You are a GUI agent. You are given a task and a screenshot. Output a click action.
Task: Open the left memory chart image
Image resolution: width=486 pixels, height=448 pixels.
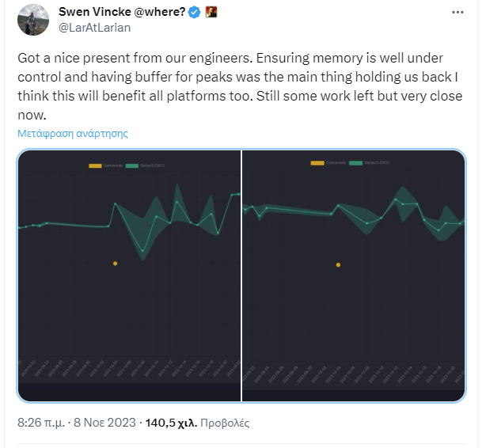(x=129, y=275)
